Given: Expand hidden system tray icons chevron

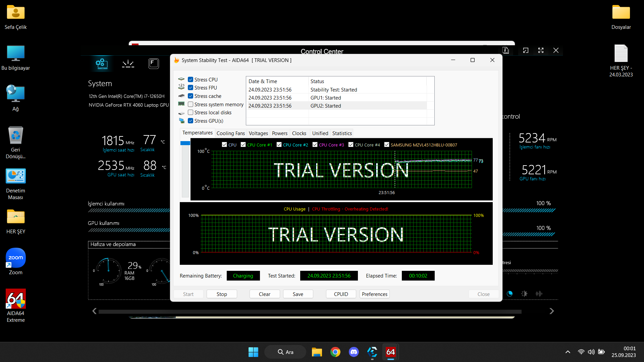Looking at the screenshot, I should coord(568,352).
